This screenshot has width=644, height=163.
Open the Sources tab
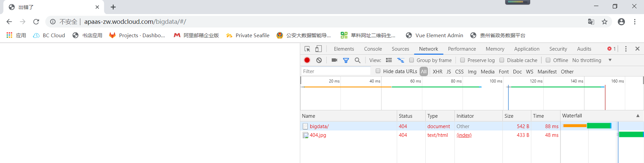pyautogui.click(x=400, y=49)
